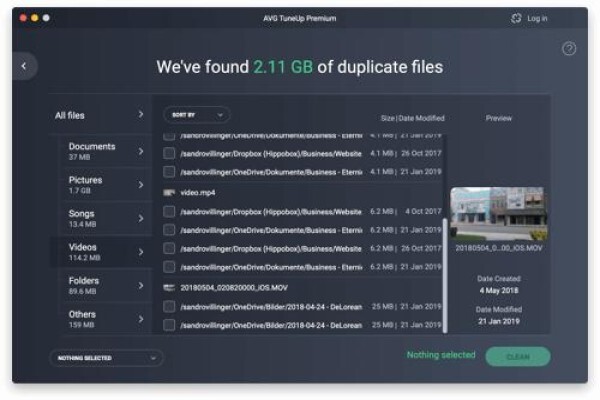
Task: Click the green Nothing selected status text
Action: (x=441, y=355)
